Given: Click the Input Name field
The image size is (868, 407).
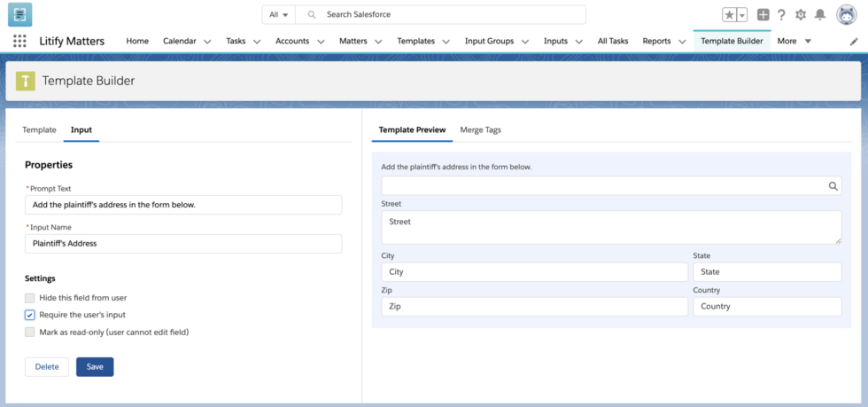Looking at the screenshot, I should tap(183, 244).
